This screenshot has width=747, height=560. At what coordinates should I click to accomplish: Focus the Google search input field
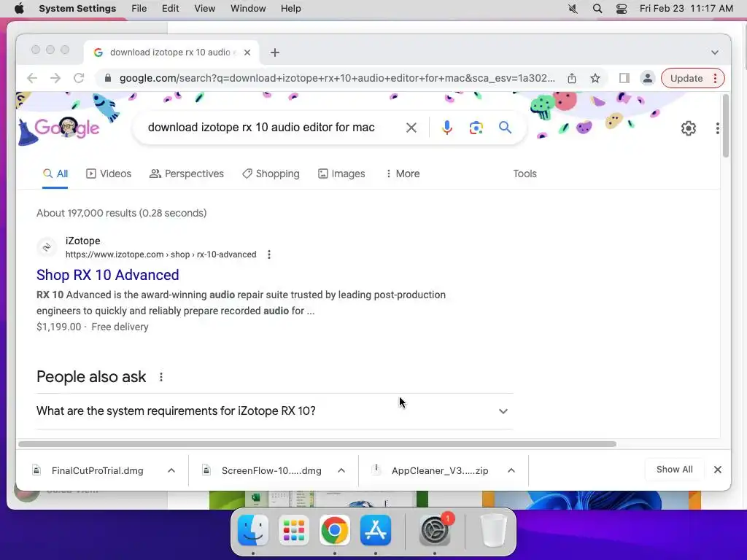[x=261, y=128]
